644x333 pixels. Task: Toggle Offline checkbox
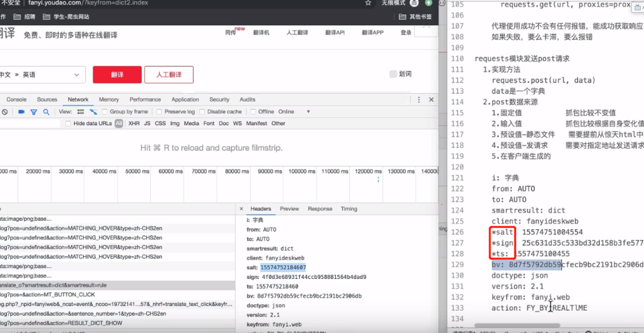coord(253,112)
